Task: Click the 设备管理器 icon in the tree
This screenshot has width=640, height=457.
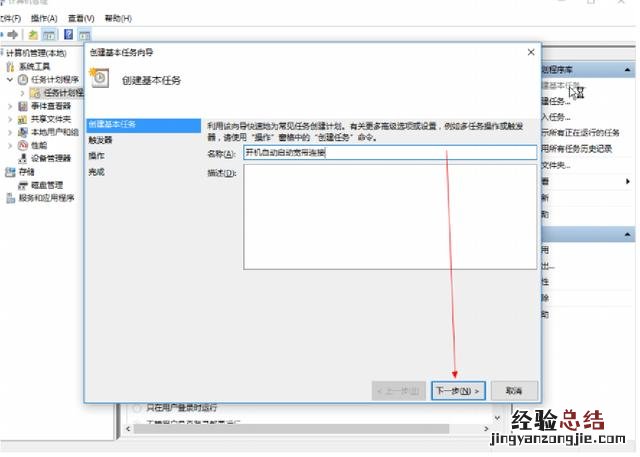Action: [23, 158]
